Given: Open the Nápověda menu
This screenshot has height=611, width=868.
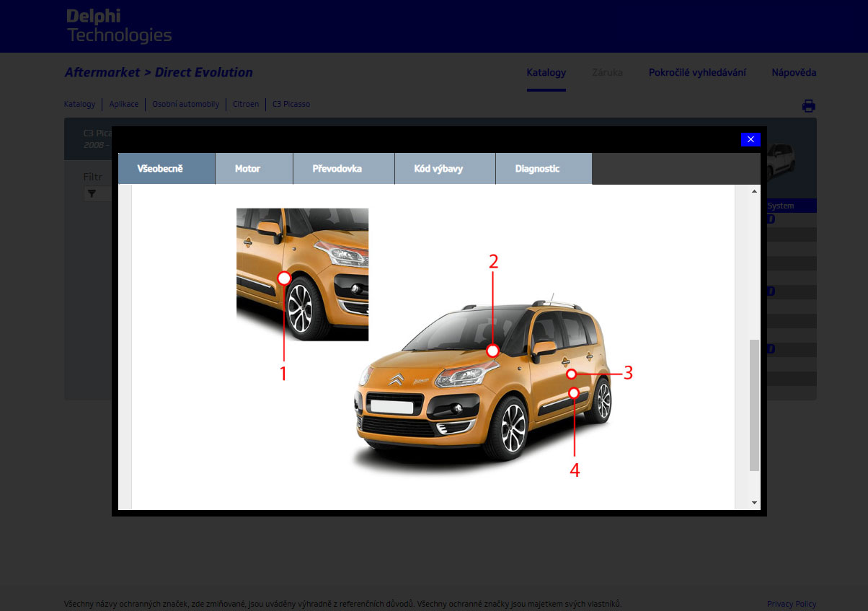Looking at the screenshot, I should coord(794,72).
